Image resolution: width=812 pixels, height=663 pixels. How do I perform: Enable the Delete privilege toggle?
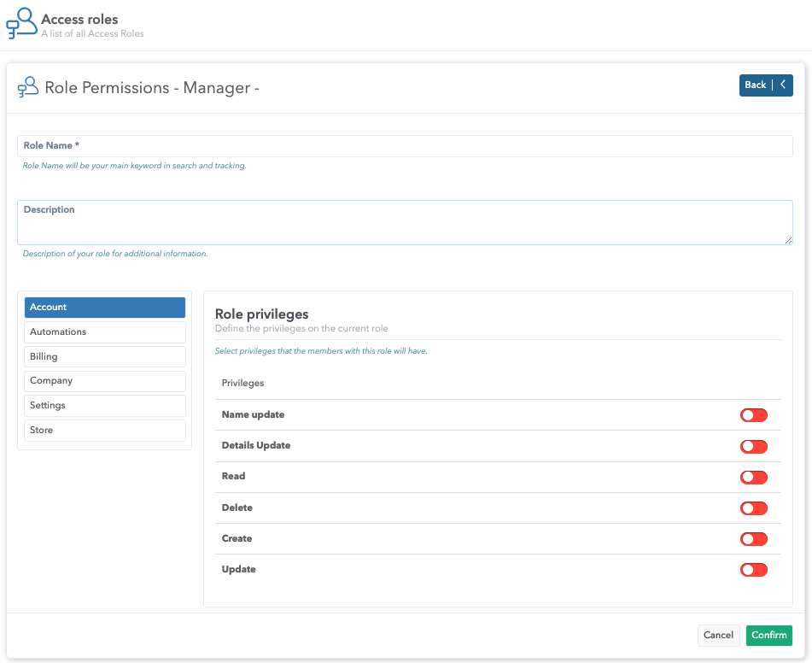coord(753,508)
